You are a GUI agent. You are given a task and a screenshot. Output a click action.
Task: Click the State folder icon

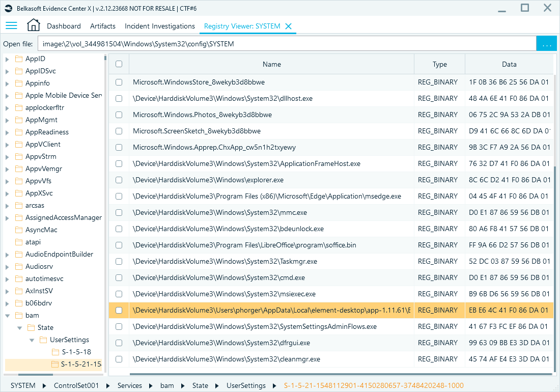coord(32,328)
